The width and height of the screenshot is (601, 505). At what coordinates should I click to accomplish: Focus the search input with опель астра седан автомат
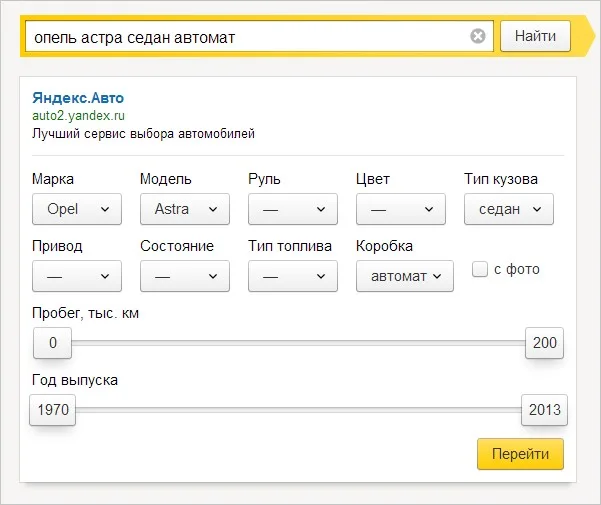tap(259, 36)
